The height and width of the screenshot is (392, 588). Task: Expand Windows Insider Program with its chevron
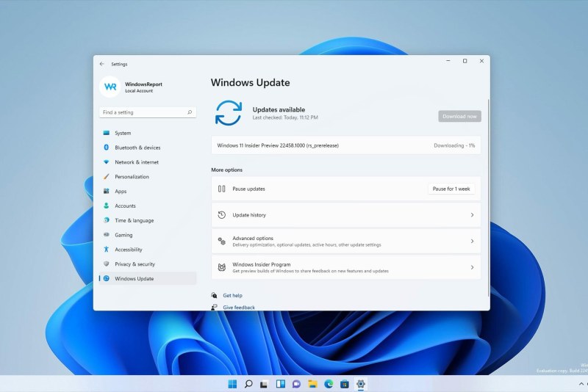tap(472, 267)
